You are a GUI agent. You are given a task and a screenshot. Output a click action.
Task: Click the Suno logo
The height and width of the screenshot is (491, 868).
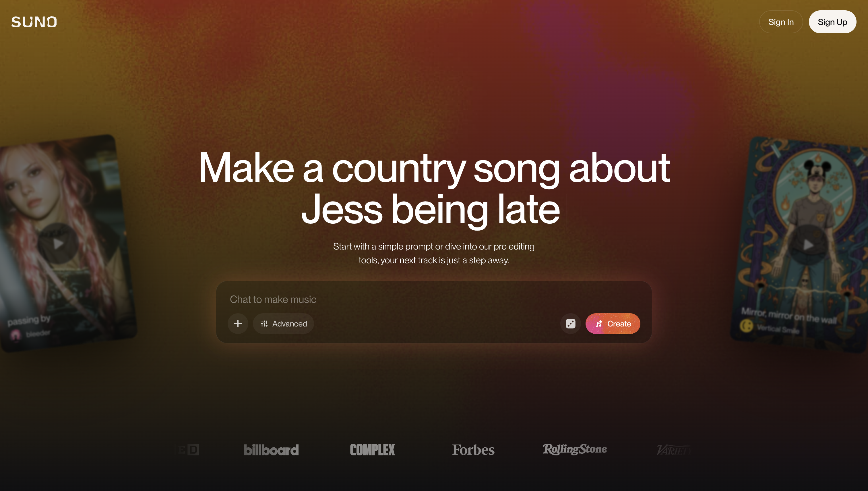coord(34,22)
